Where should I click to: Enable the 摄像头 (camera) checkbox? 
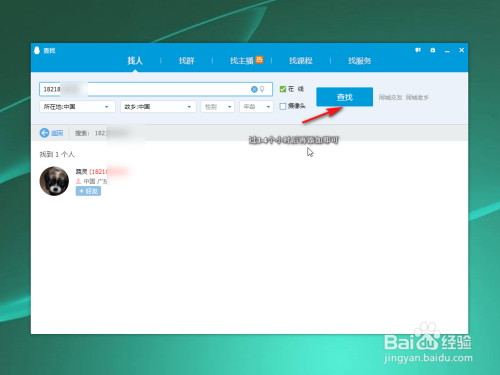click(283, 106)
